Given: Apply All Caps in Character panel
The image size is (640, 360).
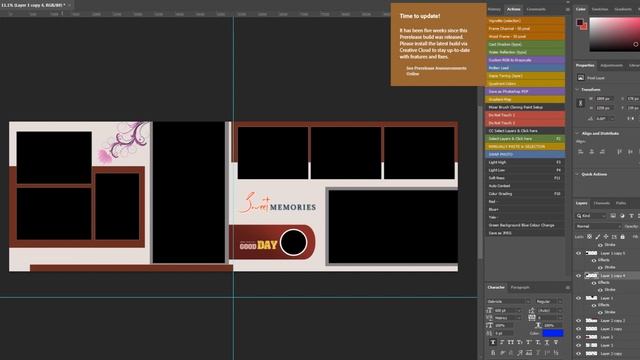Looking at the screenshot, I should (511, 342).
